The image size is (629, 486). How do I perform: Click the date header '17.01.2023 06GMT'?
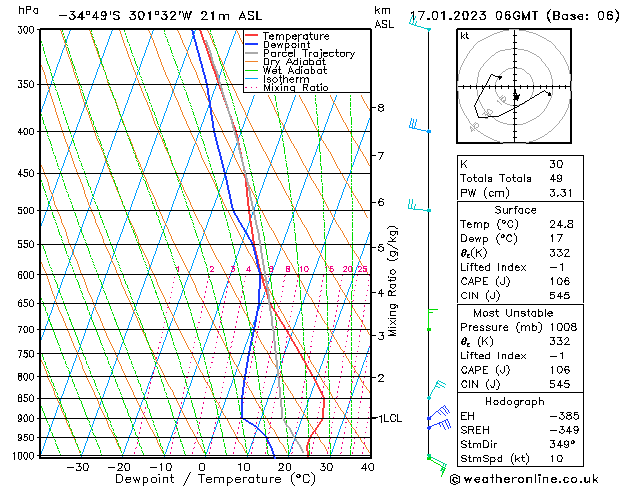click(x=474, y=16)
